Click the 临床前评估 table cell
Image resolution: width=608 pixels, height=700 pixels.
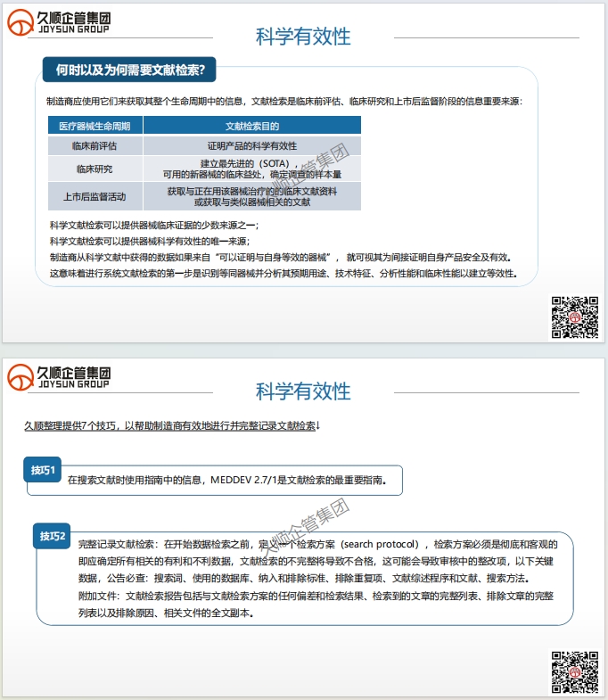coord(95,145)
